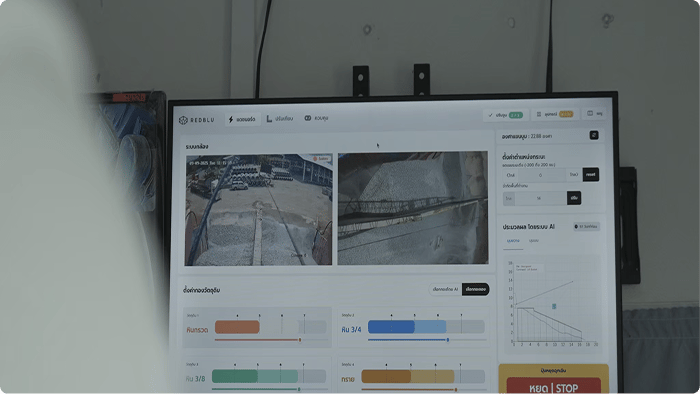Open the right conveyor camera feed
This screenshot has height=394, width=700.
(x=412, y=208)
